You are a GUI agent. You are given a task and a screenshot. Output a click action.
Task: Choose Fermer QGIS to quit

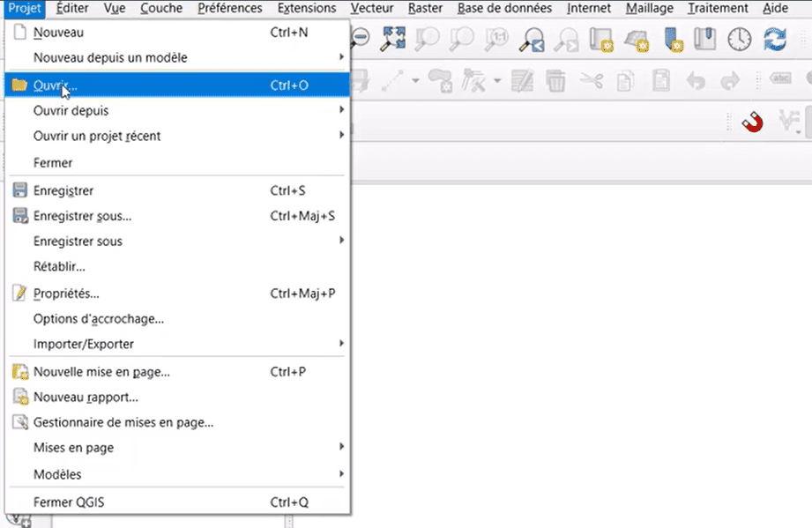[x=177, y=502]
